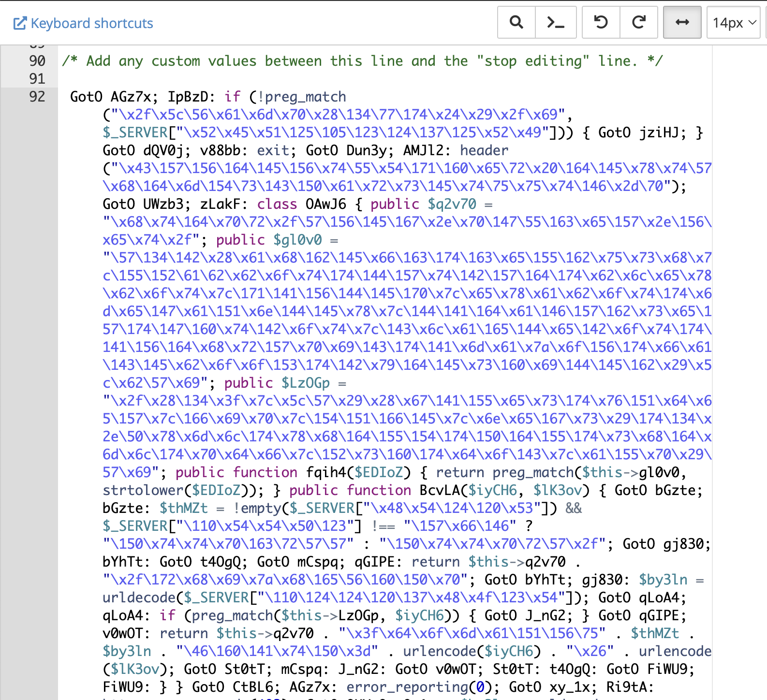This screenshot has width=767, height=700.
Task: Undo the last edit
Action: click(x=601, y=22)
